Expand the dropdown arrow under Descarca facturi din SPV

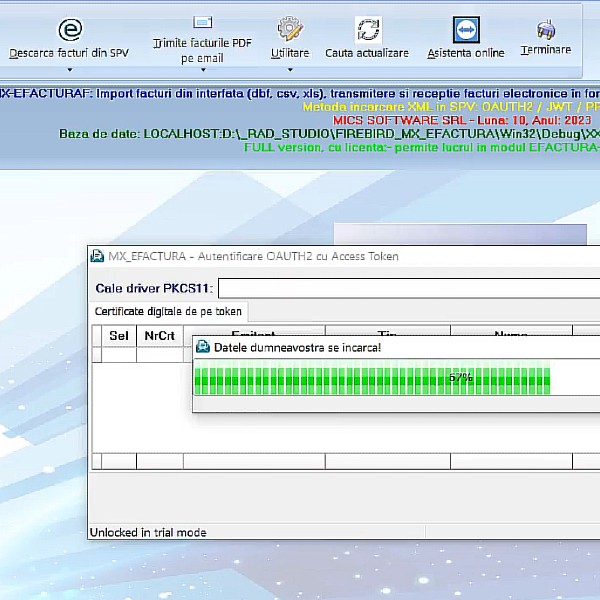(69, 70)
